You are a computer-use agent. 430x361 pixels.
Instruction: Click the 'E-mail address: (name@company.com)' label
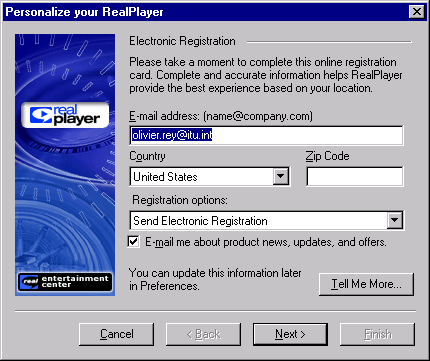(x=221, y=116)
